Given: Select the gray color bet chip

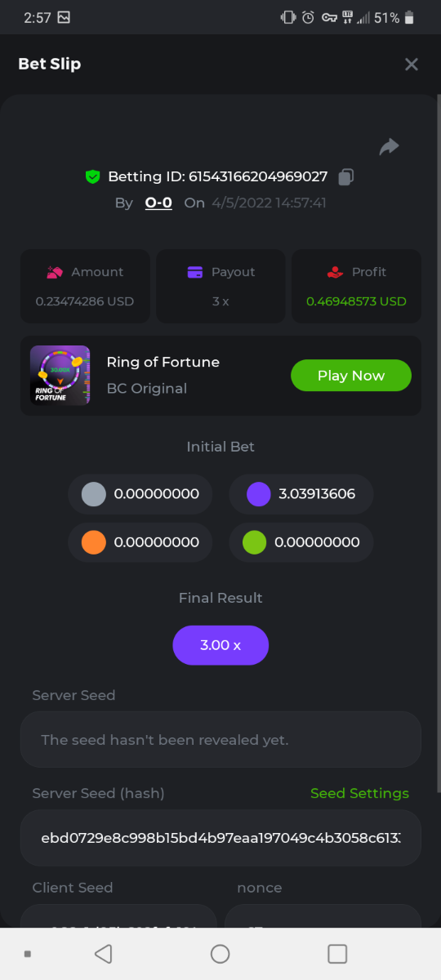Looking at the screenshot, I should (140, 494).
